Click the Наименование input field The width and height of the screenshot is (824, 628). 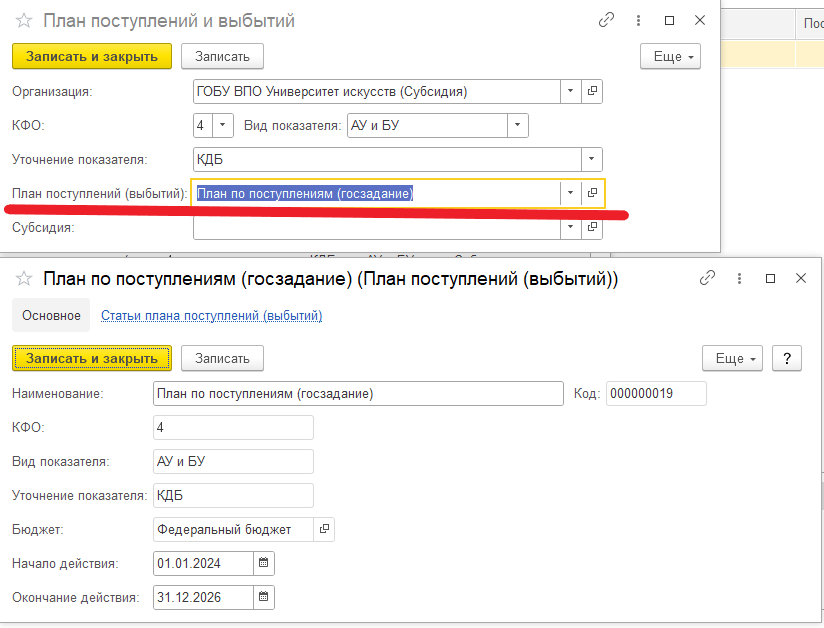pos(358,394)
